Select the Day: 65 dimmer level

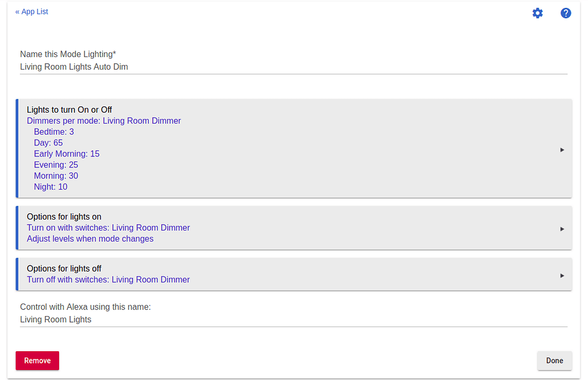48,143
